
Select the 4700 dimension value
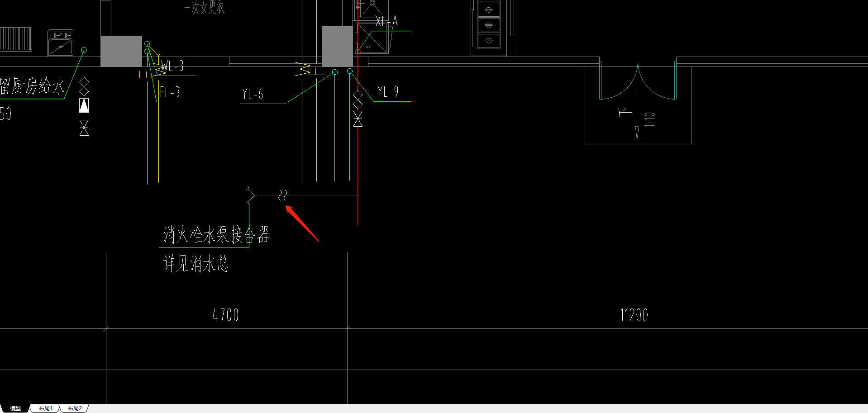pyautogui.click(x=225, y=315)
